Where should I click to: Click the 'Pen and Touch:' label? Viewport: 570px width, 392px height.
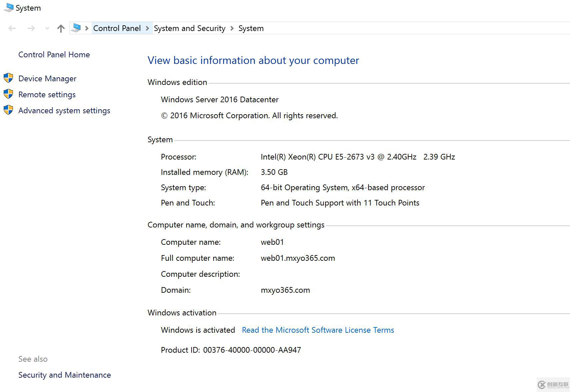coord(188,203)
